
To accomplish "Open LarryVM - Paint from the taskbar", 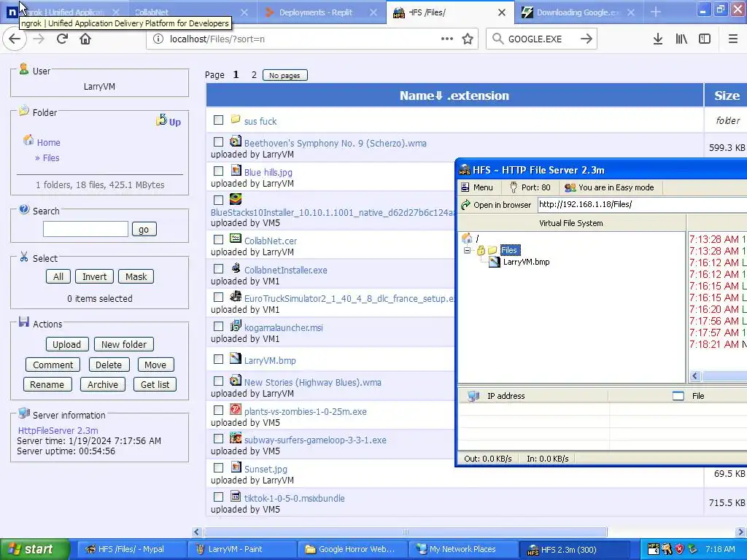I will pyautogui.click(x=241, y=549).
